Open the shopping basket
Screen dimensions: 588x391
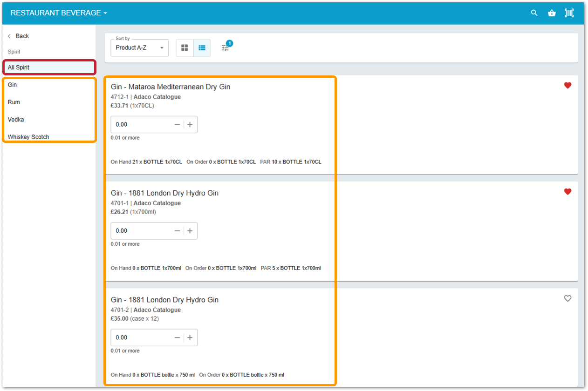552,13
